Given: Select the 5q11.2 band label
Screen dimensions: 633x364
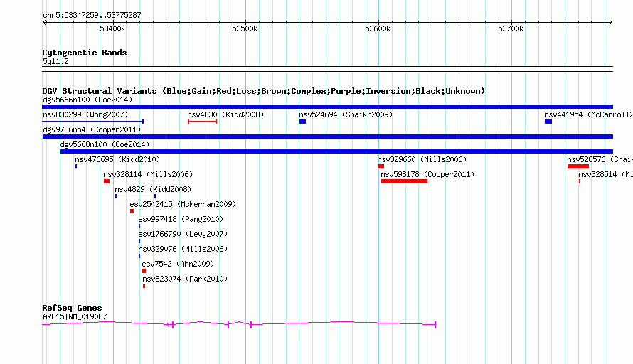Looking at the screenshot, I should (55, 61).
